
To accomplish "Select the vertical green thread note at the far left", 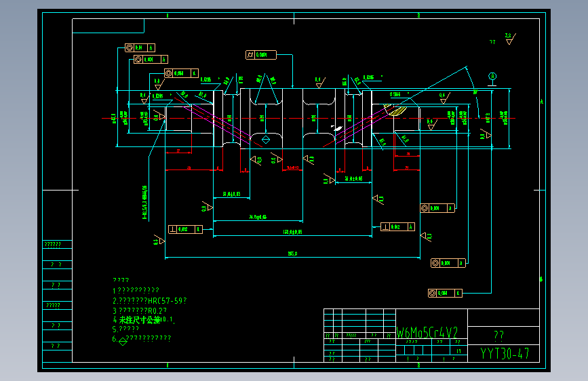I will (144, 203).
